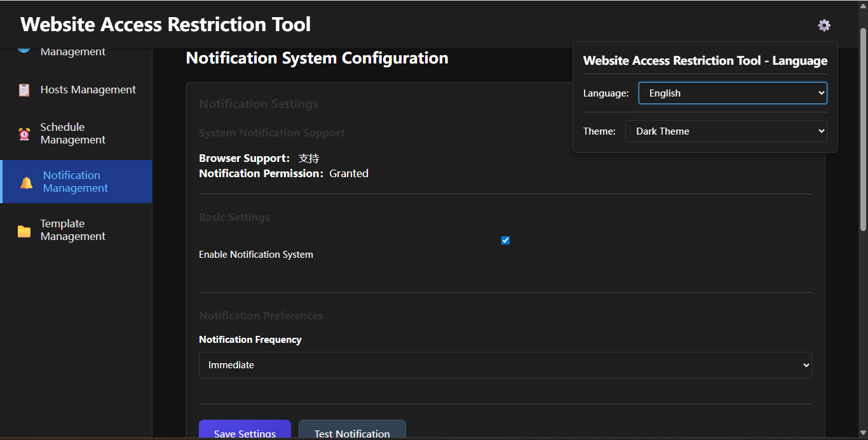Click the alarm clock icon beside Schedule Management
This screenshot has height=440, width=868.
coord(24,133)
